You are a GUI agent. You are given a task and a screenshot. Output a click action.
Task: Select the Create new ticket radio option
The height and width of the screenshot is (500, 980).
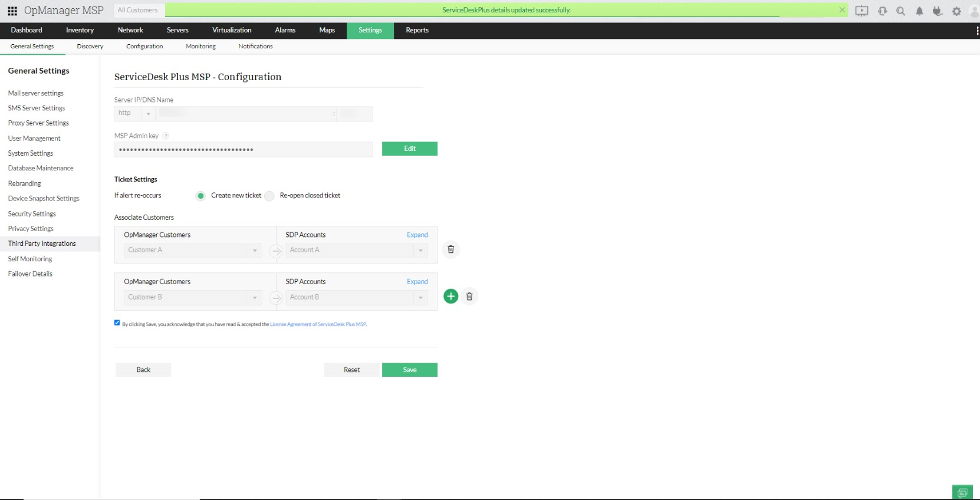(200, 196)
